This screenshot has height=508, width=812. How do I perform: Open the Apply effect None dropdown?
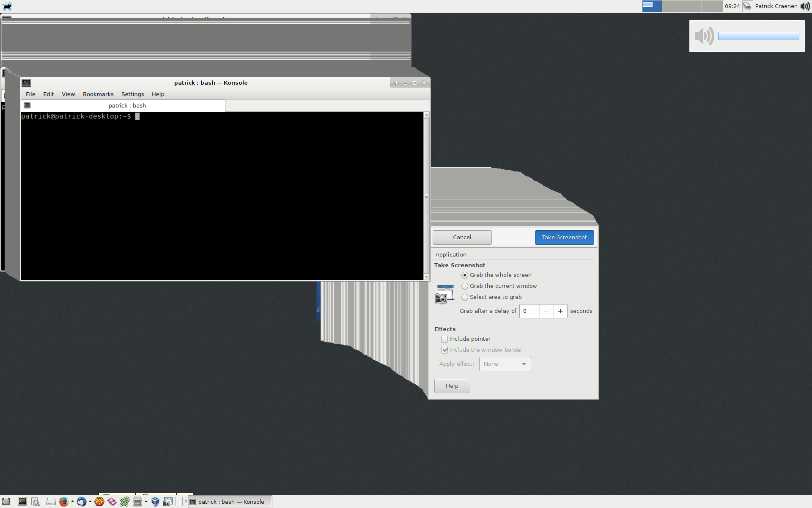point(505,364)
